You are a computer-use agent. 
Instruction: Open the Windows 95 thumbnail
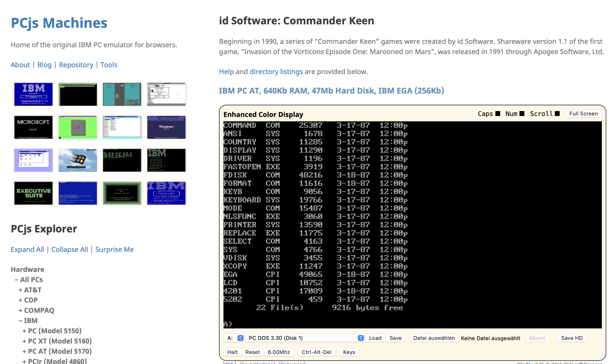pos(78,160)
